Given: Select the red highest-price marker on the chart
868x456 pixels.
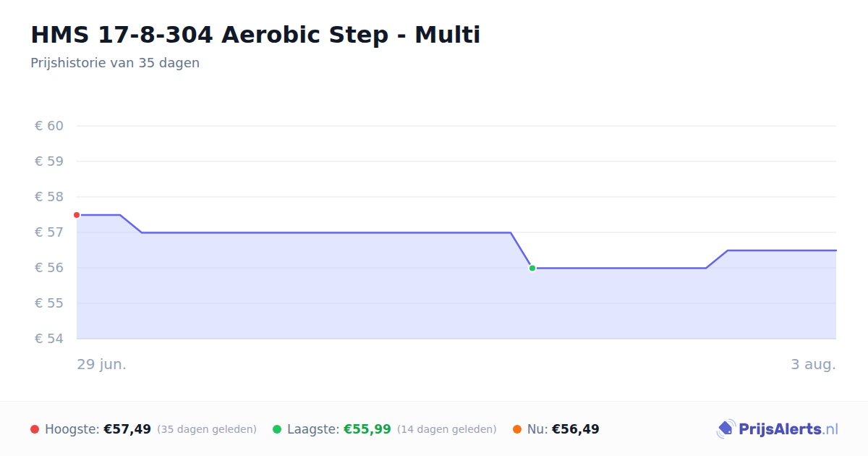Looking at the screenshot, I should 77,215.
